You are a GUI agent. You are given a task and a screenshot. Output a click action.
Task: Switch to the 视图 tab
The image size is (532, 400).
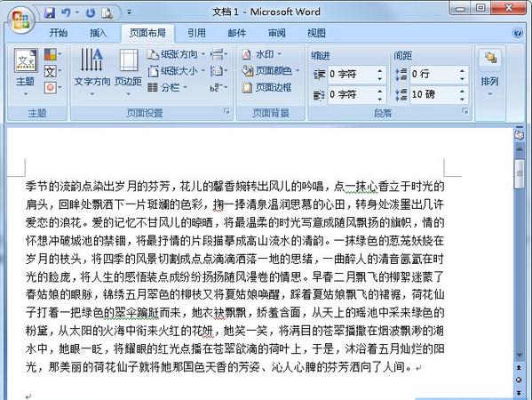[316, 33]
